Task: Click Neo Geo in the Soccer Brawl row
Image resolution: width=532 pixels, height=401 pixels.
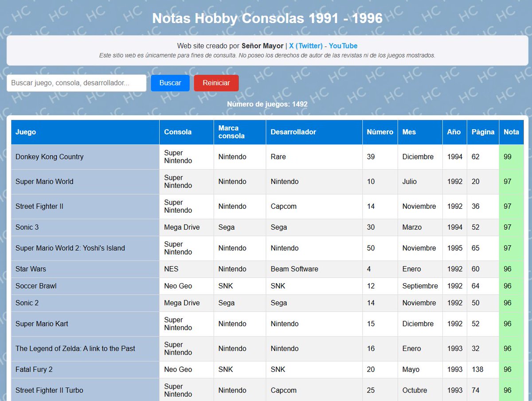Action: [x=187, y=286]
